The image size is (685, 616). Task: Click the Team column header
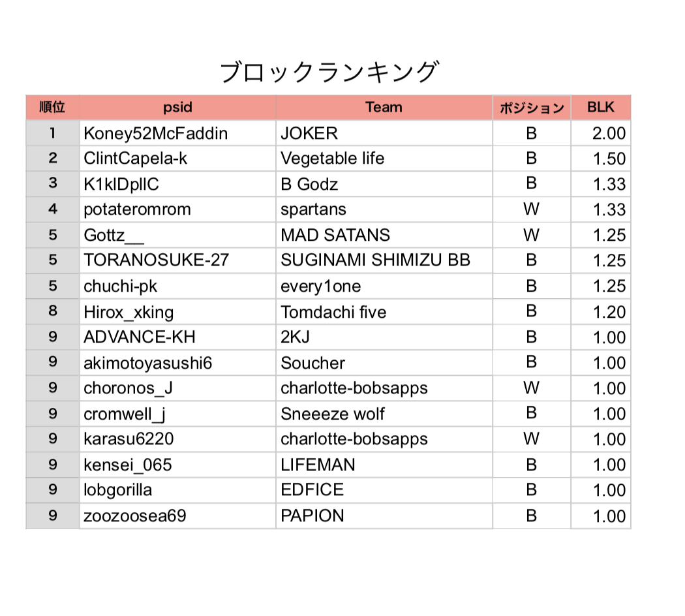(x=384, y=108)
